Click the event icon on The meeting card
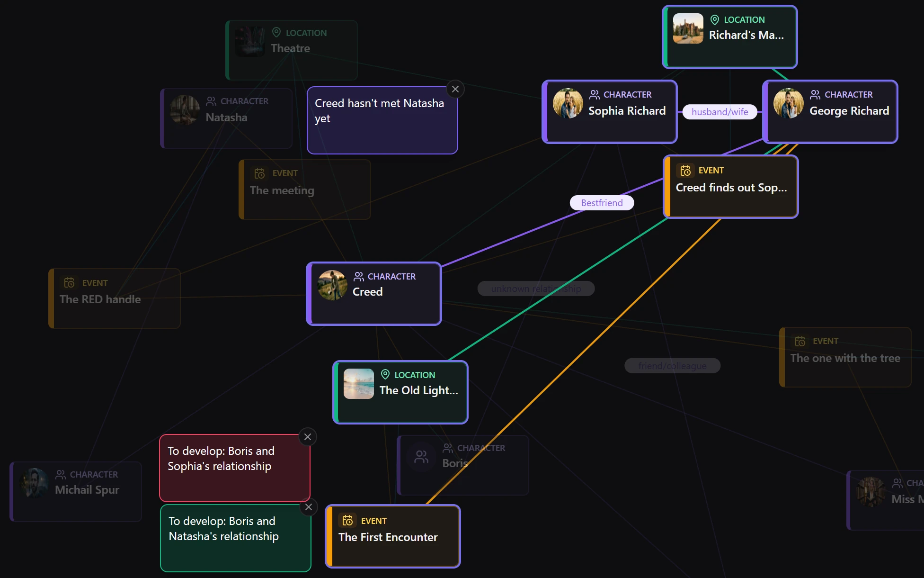Image resolution: width=924 pixels, height=578 pixels. click(x=259, y=173)
